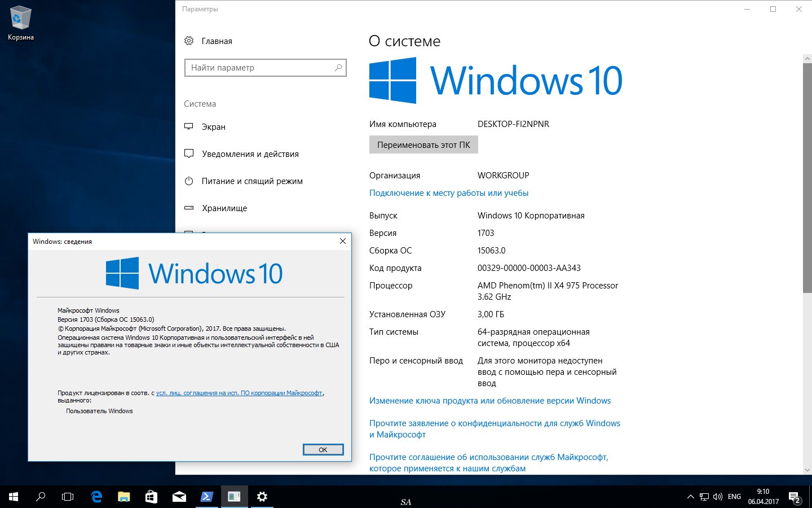Select Экран in the Система list
The height and width of the screenshot is (508, 812).
click(x=214, y=127)
